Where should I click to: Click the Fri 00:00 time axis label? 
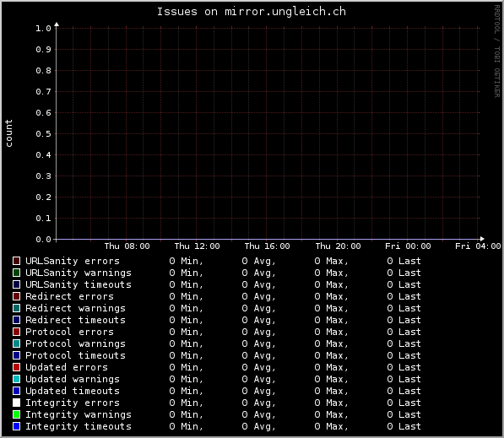tap(408, 246)
